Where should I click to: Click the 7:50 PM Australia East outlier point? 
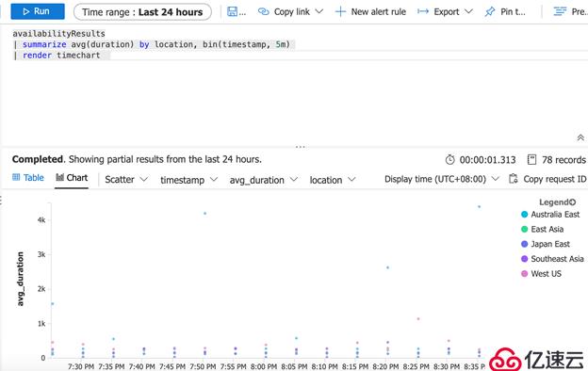(204, 214)
